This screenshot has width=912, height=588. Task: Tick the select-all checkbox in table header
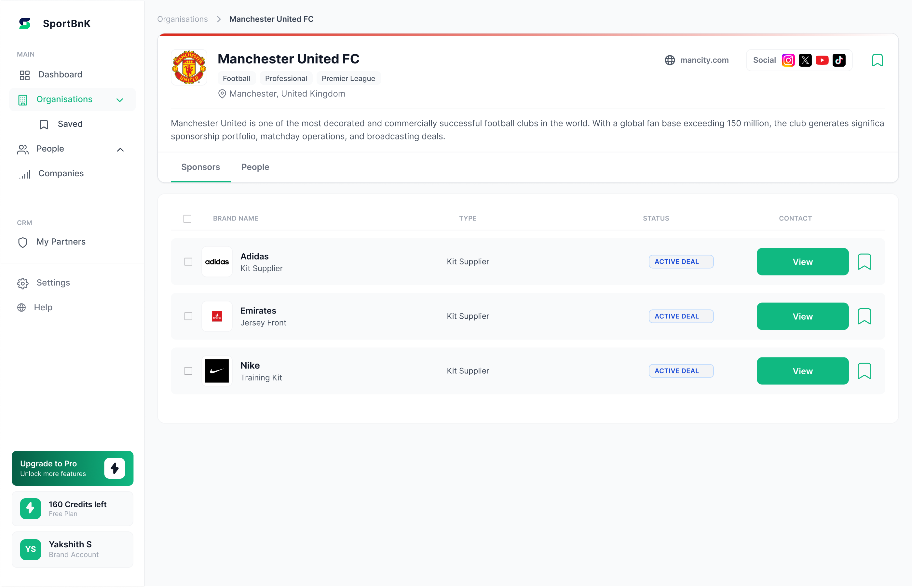coord(187,219)
